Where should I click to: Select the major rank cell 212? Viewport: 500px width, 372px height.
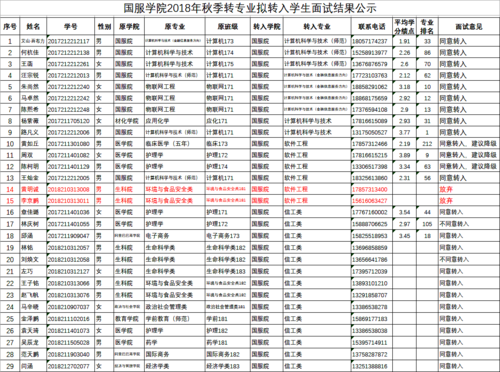[427, 144]
